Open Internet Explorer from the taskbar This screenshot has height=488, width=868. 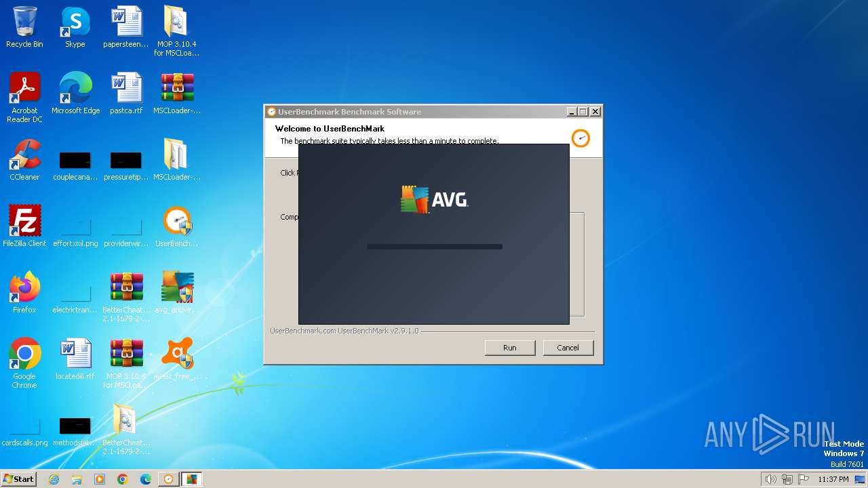pos(54,479)
